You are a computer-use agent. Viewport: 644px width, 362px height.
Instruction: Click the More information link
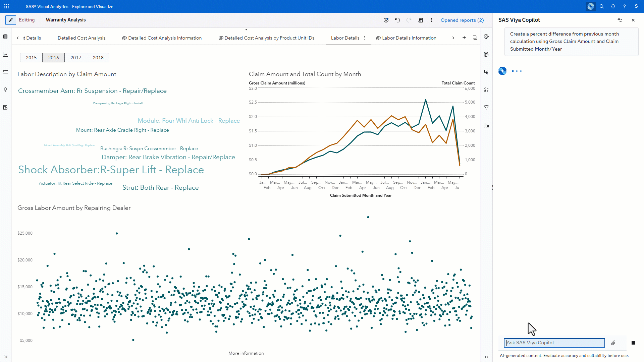246,353
